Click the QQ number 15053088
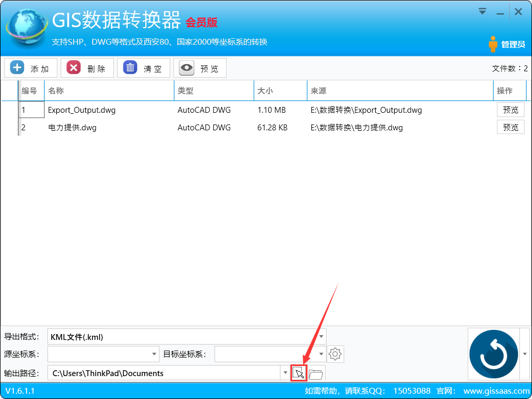This screenshot has width=532, height=399. tap(412, 391)
